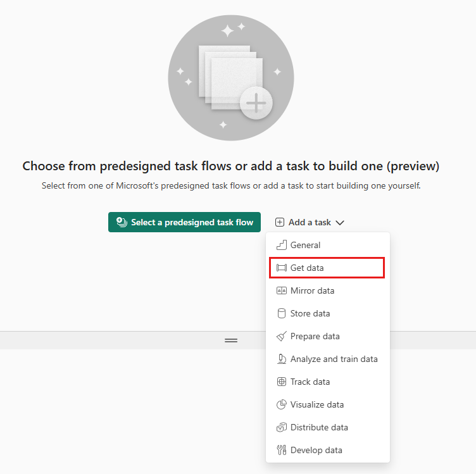The height and width of the screenshot is (474, 476).
Task: Click the Analyze and train data microscope icon
Action: pyautogui.click(x=282, y=359)
